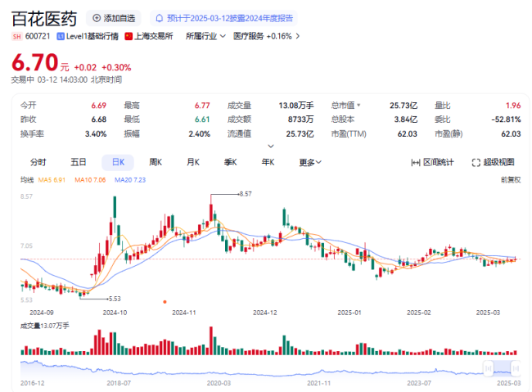Click the 成交量 13.08万手 value
This screenshot has width=532, height=392.
[296, 106]
